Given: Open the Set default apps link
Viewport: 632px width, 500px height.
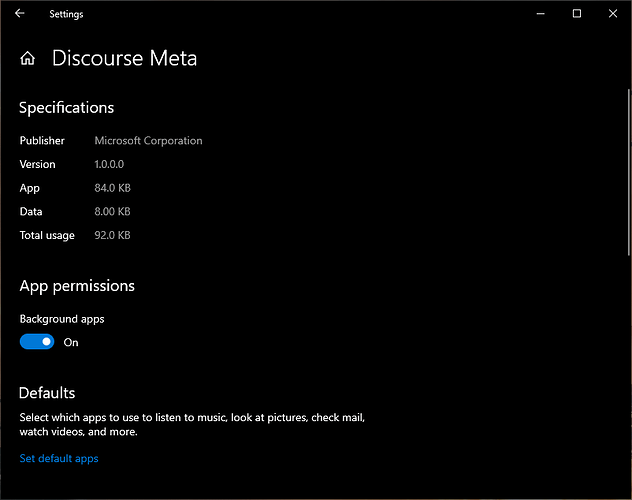Looking at the screenshot, I should pyautogui.click(x=59, y=459).
